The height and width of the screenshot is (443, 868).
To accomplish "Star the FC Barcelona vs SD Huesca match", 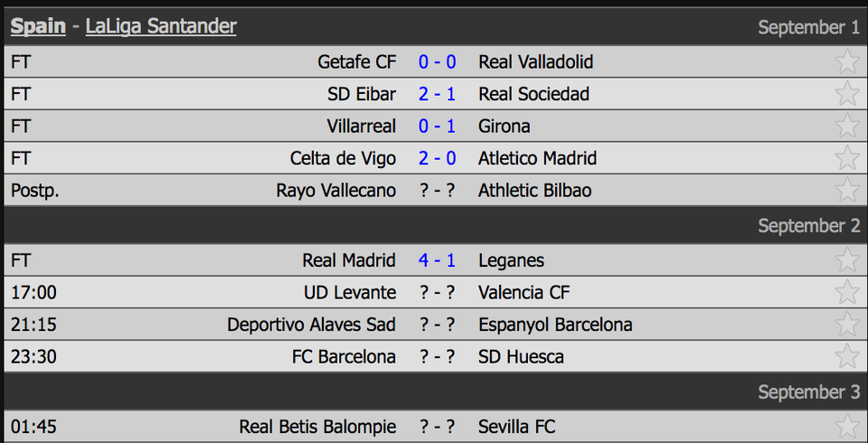I will 846,355.
